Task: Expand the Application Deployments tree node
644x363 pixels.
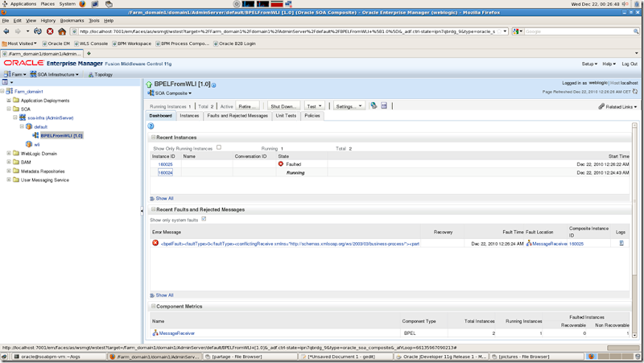Action: click(9, 100)
